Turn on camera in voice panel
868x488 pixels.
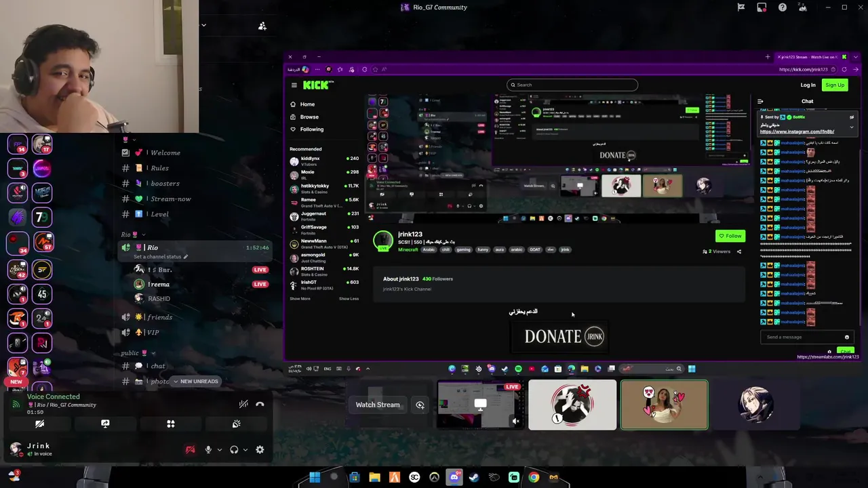click(39, 424)
